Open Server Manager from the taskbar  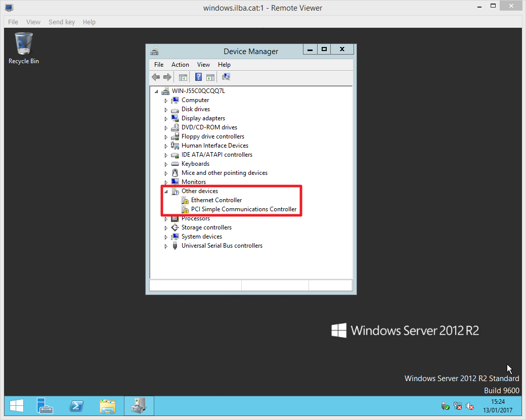[x=45, y=406]
